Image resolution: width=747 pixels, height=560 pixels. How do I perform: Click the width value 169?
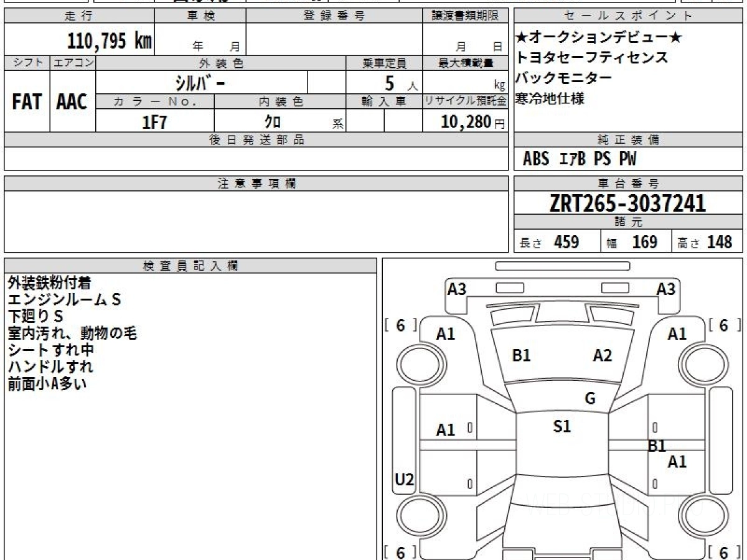click(x=644, y=242)
